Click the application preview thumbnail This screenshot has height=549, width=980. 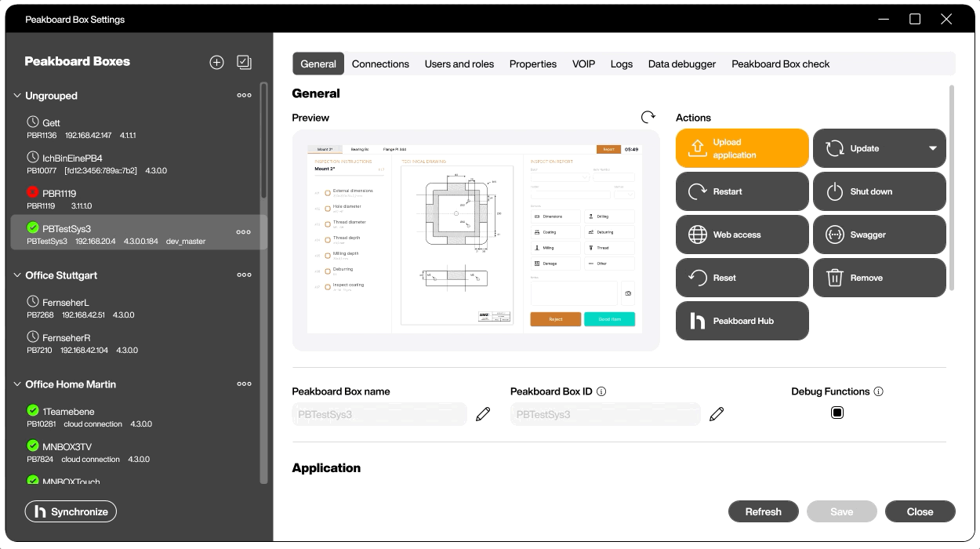(x=476, y=240)
